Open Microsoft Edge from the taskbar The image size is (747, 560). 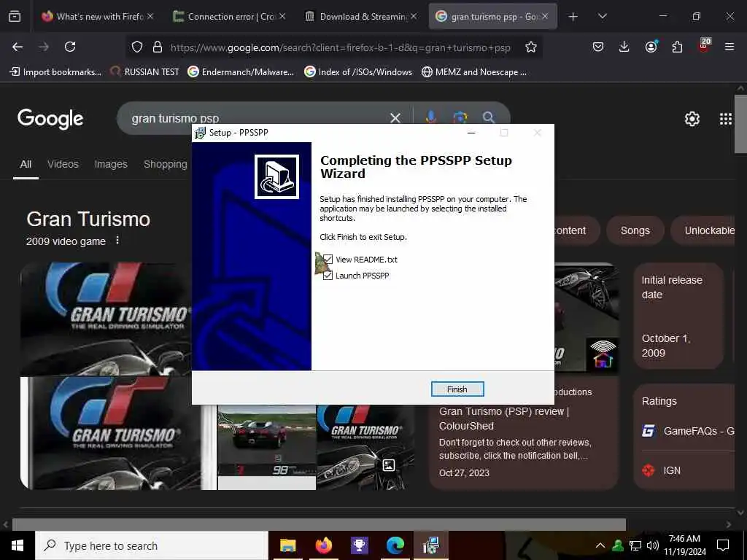[395, 545]
